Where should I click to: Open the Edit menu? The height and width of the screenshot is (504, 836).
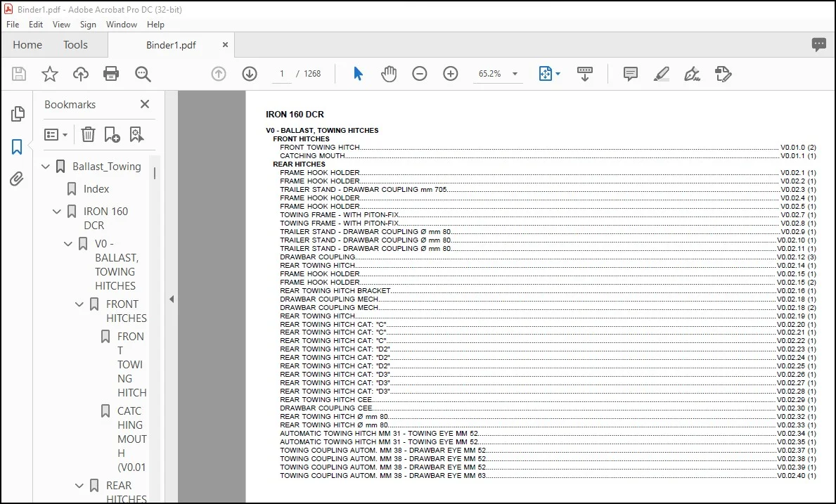coord(36,25)
